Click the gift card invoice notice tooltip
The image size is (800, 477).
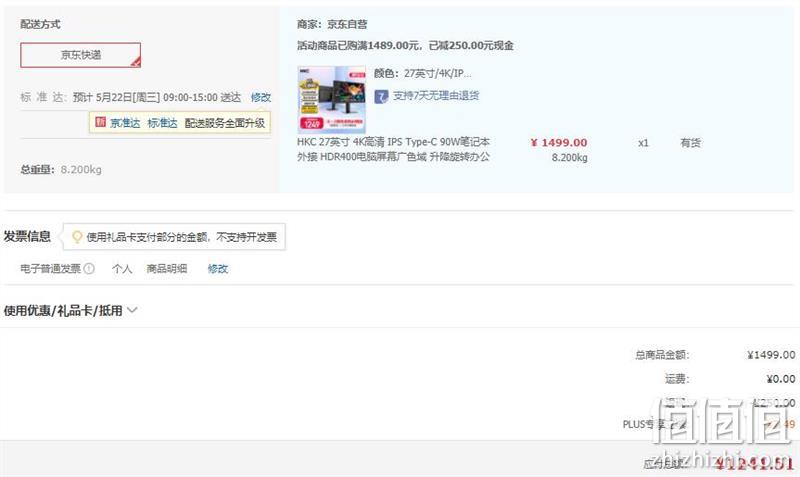click(174, 237)
